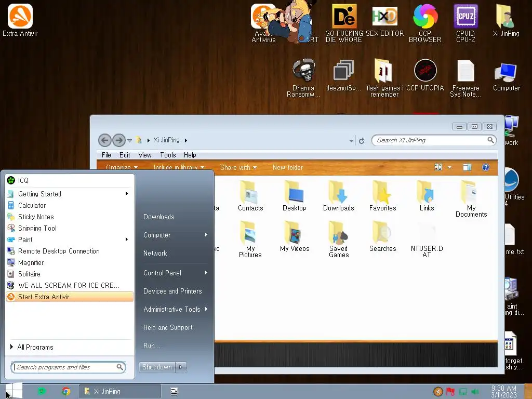Open the Edit menu in Explorer
This screenshot has width=532, height=399.
(125, 155)
